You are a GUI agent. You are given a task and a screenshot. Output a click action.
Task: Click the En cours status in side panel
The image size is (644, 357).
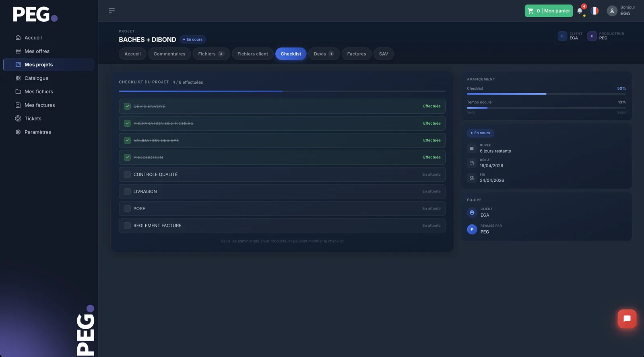[481, 133]
